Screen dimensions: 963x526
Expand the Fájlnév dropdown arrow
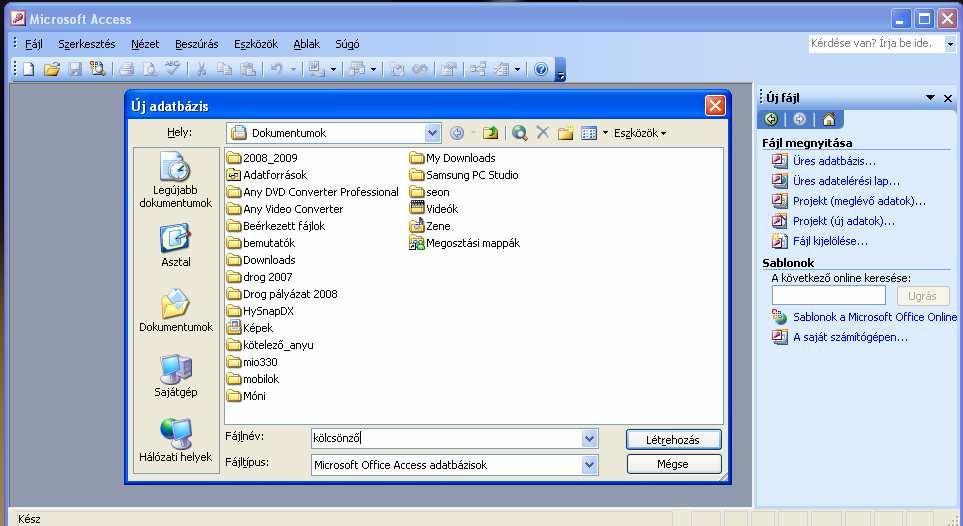(589, 438)
